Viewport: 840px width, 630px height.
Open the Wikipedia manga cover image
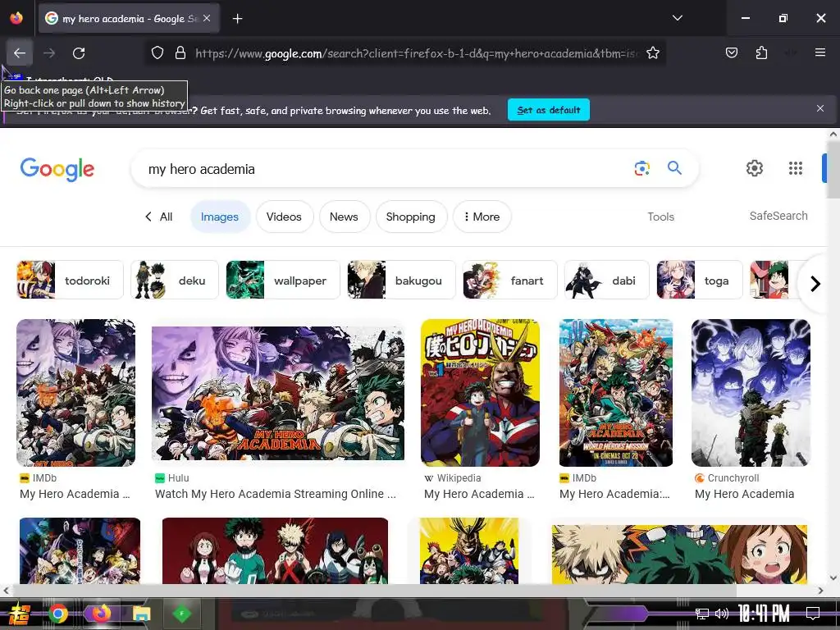480,393
